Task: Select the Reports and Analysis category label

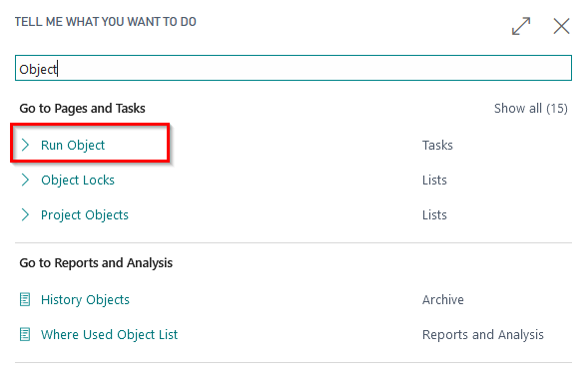Action: 482,334
